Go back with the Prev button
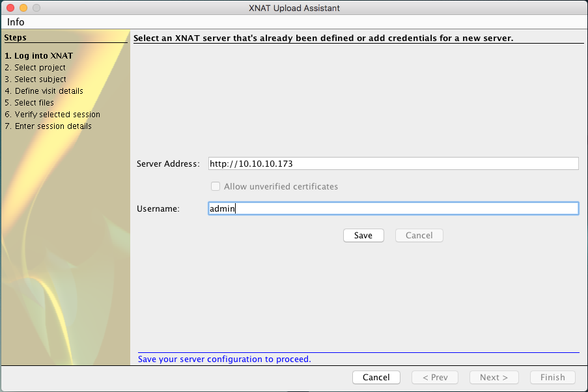The height and width of the screenshot is (392, 588). pos(434,377)
